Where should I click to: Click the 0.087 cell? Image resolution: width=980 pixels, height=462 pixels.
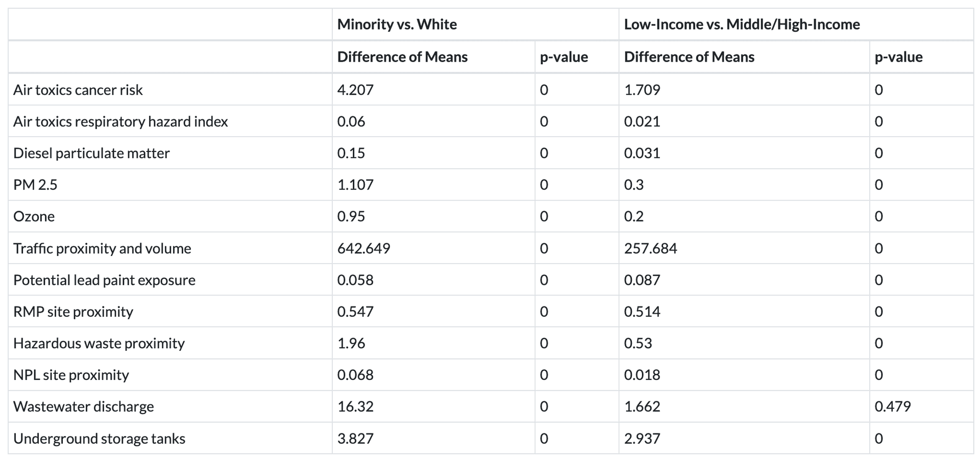642,280
